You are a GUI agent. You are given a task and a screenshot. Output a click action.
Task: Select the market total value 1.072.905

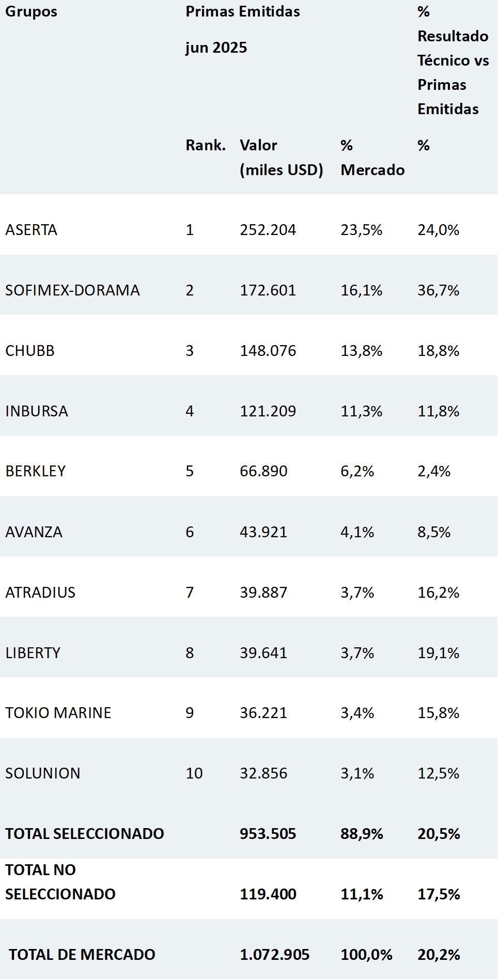click(274, 955)
